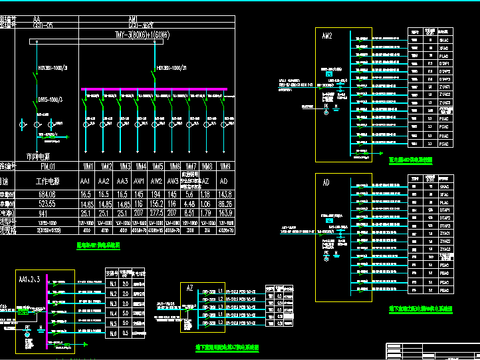Select green title under main distribution diagram

(x=98, y=246)
